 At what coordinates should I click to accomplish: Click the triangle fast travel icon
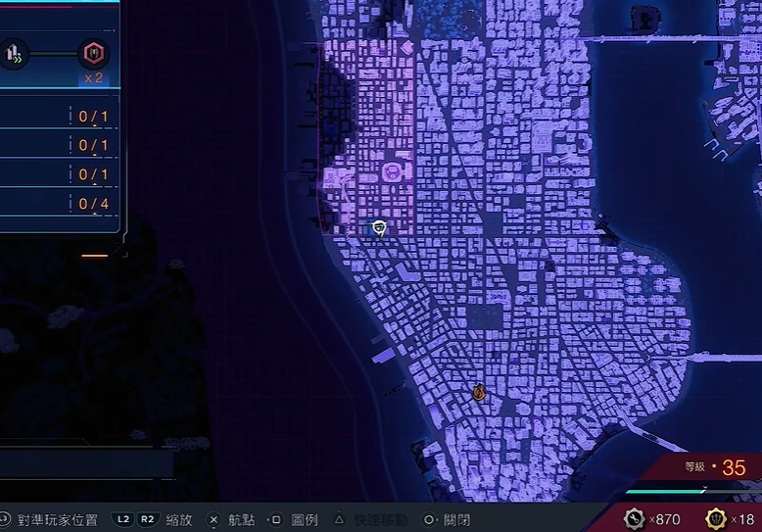pyautogui.click(x=340, y=519)
